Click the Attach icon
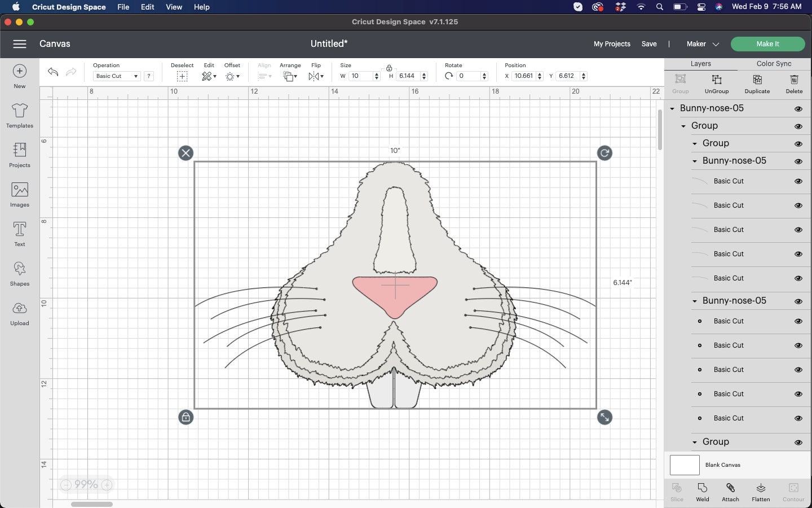Screen dimensions: 812x508 click(x=731, y=491)
